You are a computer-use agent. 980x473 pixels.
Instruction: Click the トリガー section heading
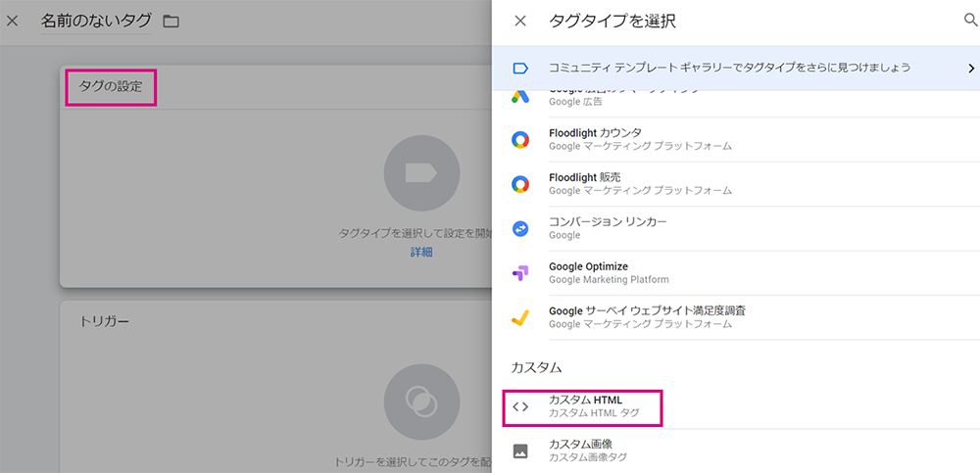pos(105,322)
